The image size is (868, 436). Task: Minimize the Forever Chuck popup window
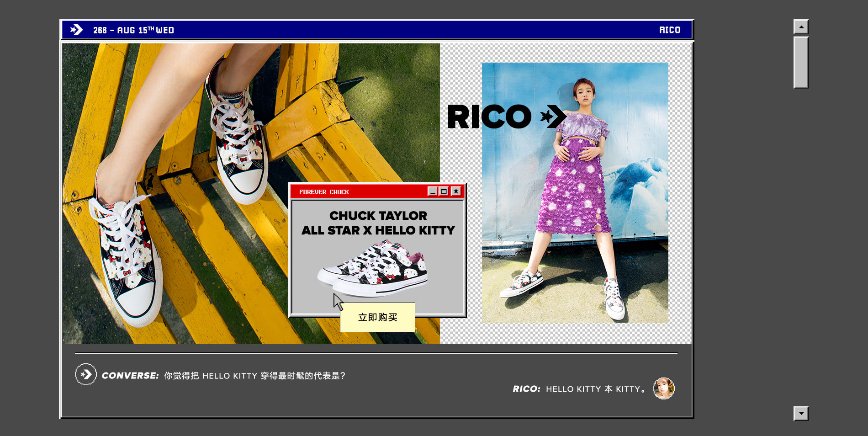433,191
